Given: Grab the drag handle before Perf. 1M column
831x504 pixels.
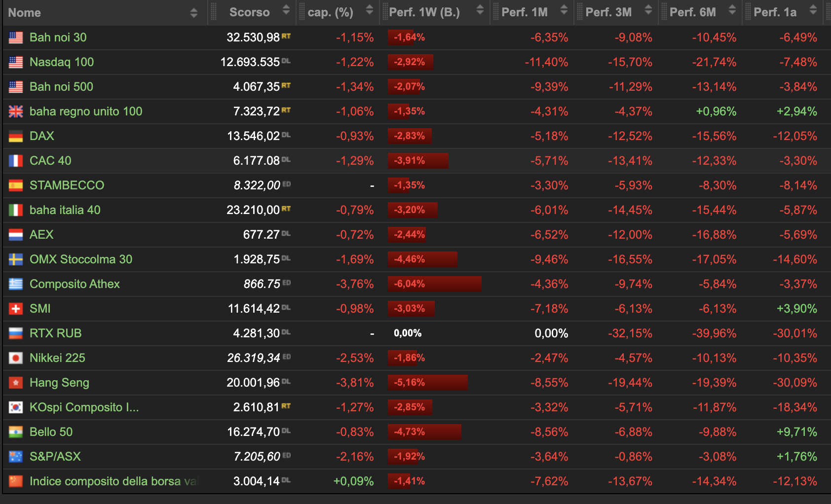Looking at the screenshot, I should 496,12.
